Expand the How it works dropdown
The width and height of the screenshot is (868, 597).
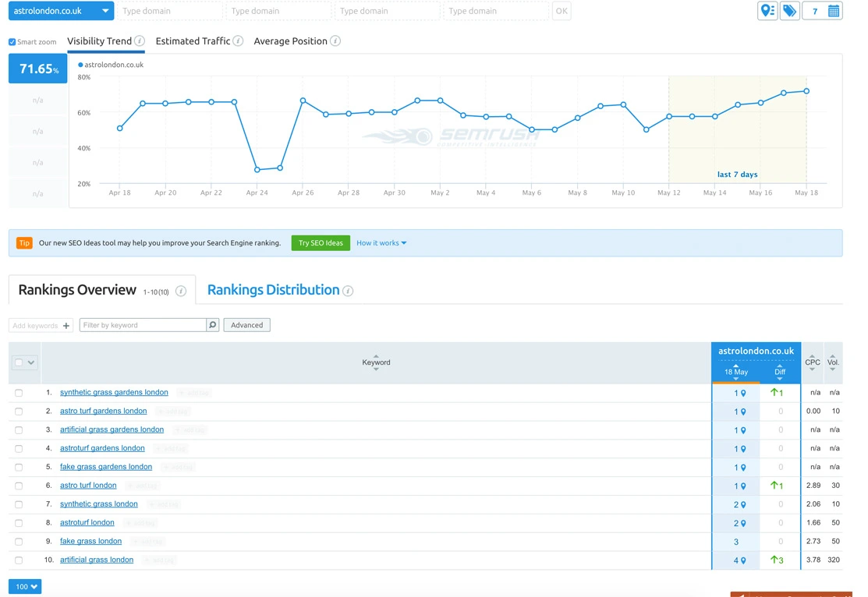pyautogui.click(x=381, y=243)
